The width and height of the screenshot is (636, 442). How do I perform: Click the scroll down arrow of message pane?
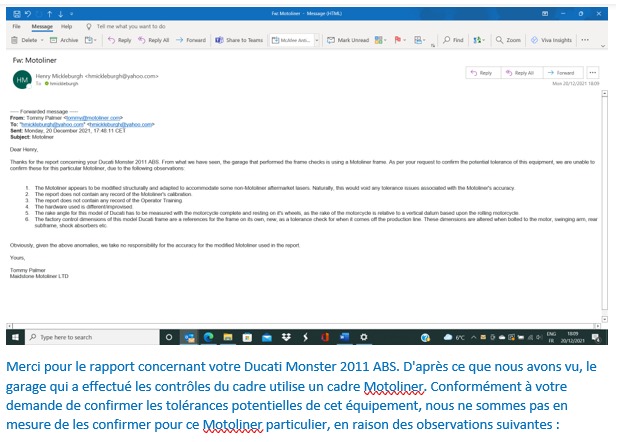(x=604, y=320)
